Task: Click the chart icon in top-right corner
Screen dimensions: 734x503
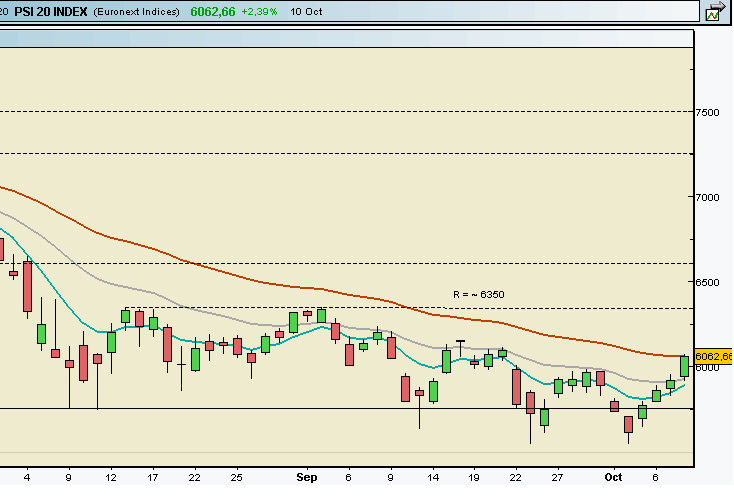Action: click(x=714, y=12)
